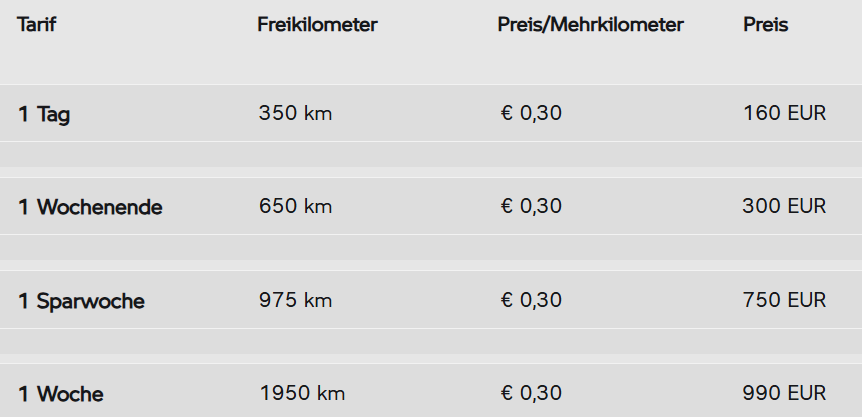Click the 975 km free kilometers cell
The height and width of the screenshot is (417, 862).
[x=295, y=300]
